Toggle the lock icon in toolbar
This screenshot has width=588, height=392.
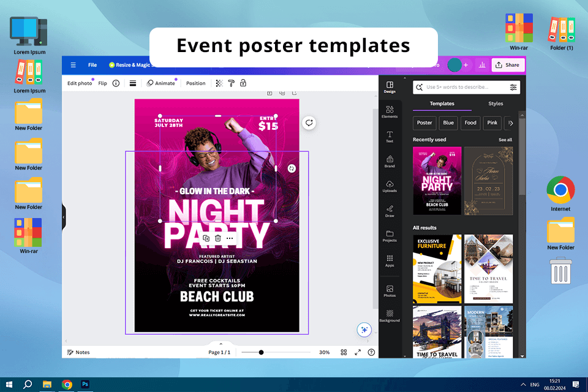click(x=243, y=83)
